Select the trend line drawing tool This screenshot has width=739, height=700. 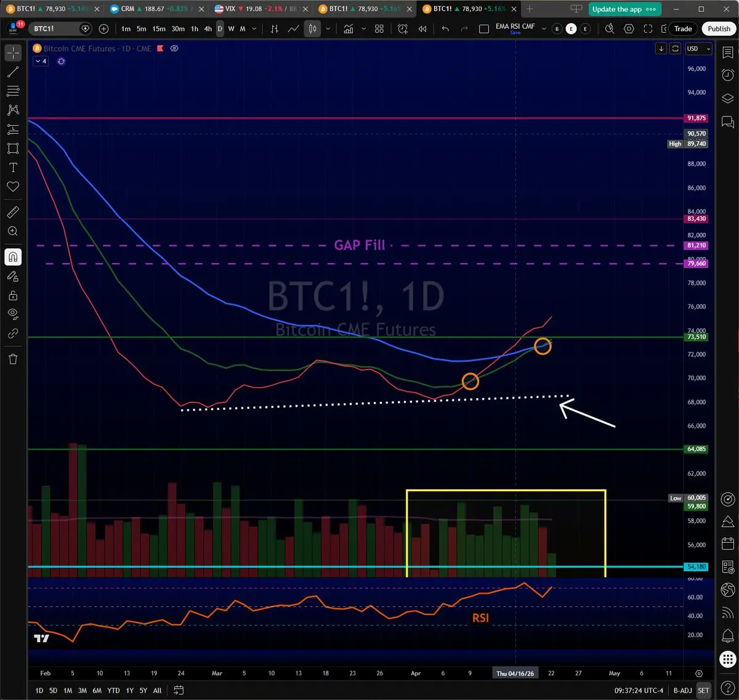point(13,72)
